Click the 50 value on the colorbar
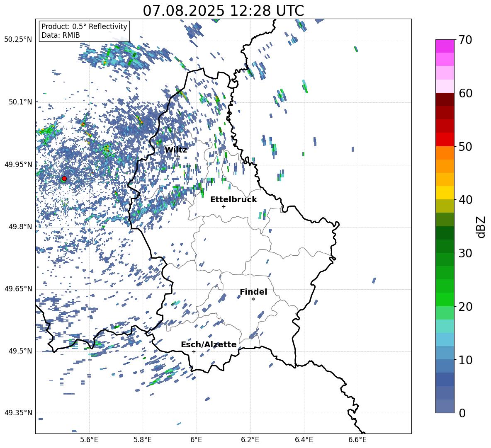The image size is (491, 448). pos(465,146)
